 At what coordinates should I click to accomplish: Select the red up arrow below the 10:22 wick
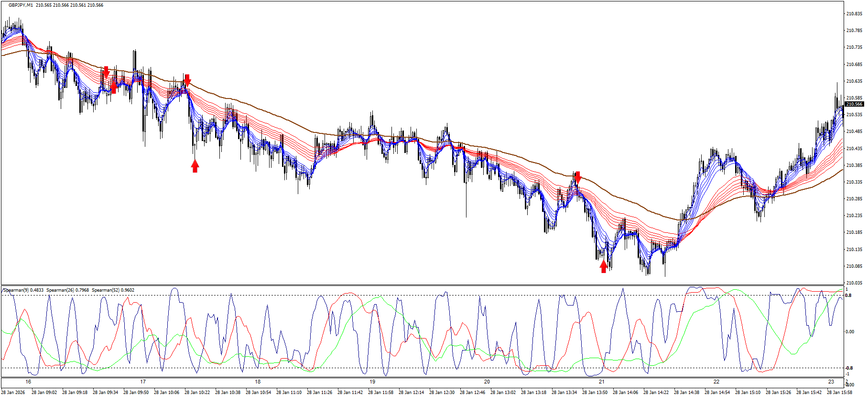195,166
